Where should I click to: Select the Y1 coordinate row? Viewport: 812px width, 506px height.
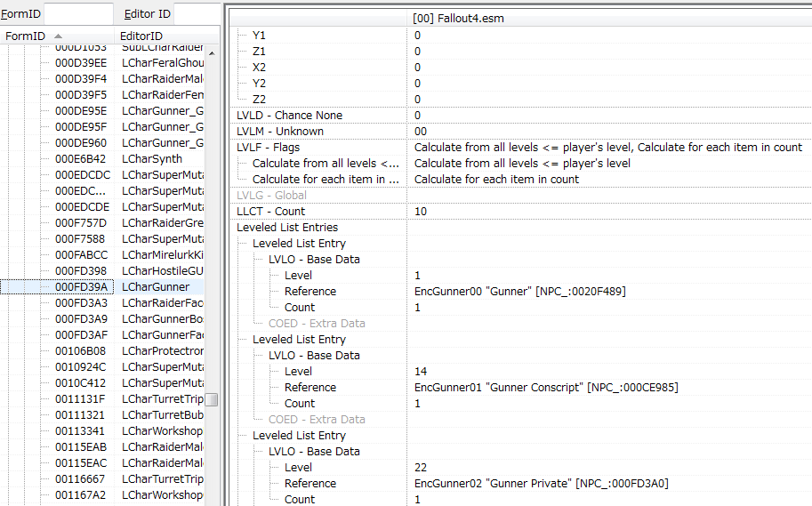520,36
